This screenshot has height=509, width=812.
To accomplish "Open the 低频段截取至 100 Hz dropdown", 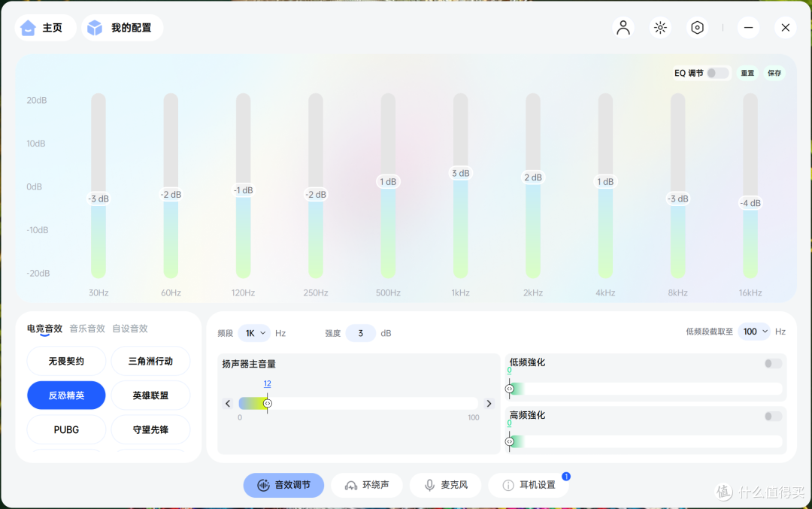I will click(755, 332).
